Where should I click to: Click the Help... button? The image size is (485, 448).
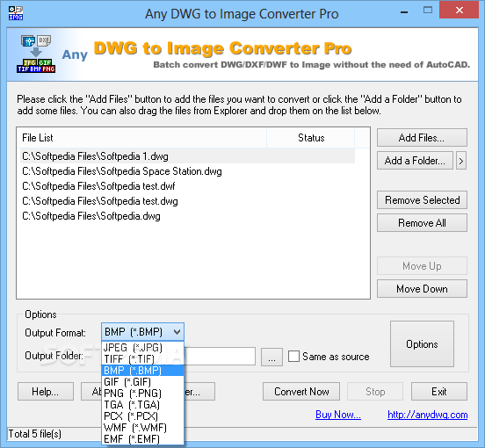click(46, 392)
